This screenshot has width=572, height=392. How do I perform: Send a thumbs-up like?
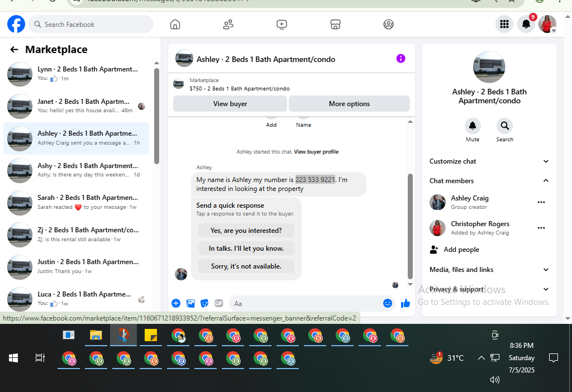click(x=406, y=303)
